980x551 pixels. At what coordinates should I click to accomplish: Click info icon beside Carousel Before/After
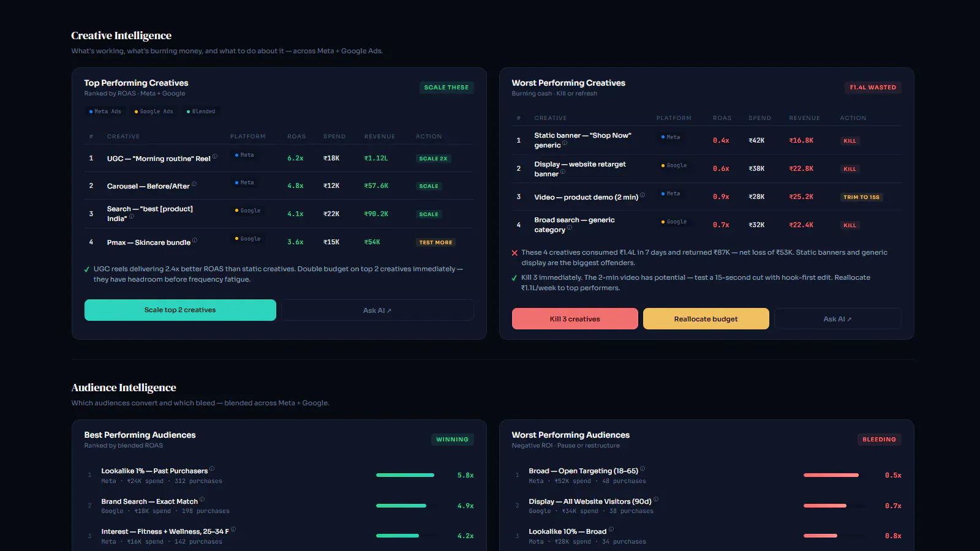194,184
